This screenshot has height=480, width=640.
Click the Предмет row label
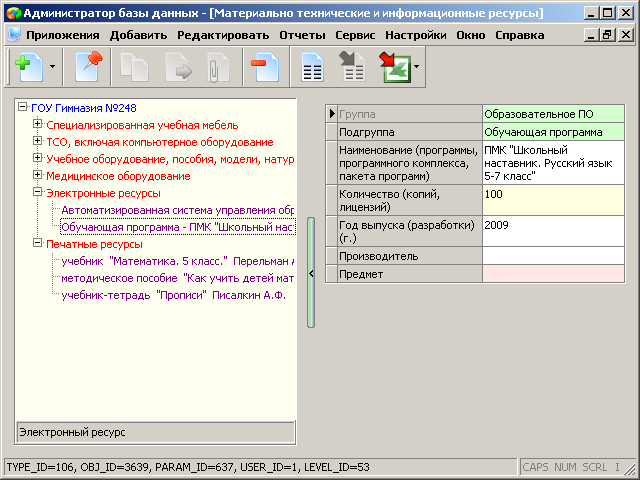(x=410, y=274)
